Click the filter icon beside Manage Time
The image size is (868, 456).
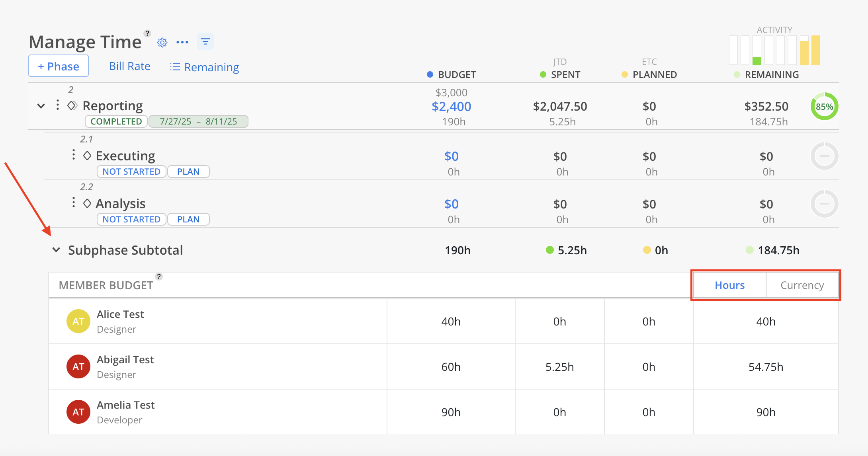click(x=205, y=41)
